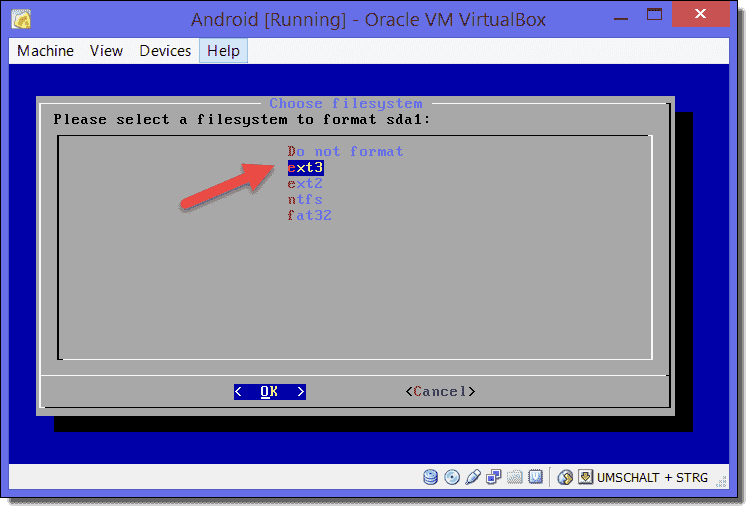Open the Help menu

pyautogui.click(x=223, y=51)
